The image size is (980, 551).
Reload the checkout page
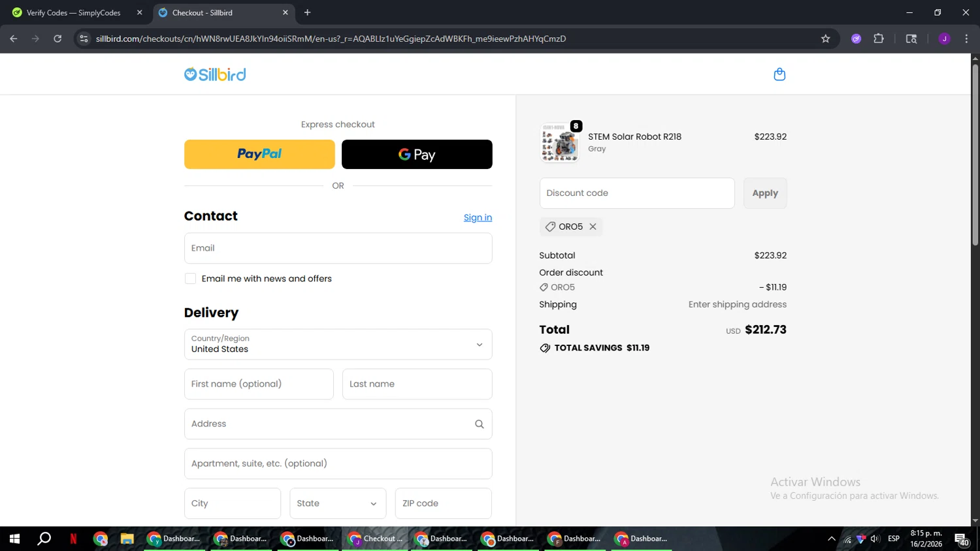57,39
